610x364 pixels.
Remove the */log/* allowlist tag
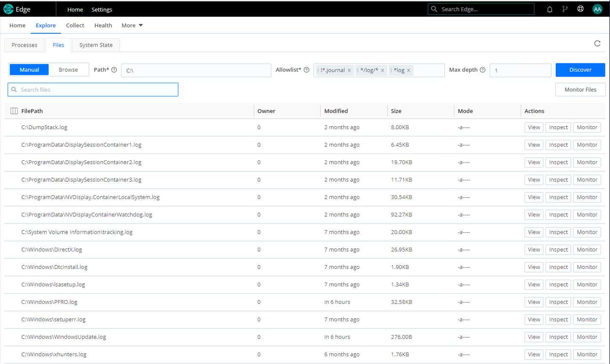(x=383, y=71)
